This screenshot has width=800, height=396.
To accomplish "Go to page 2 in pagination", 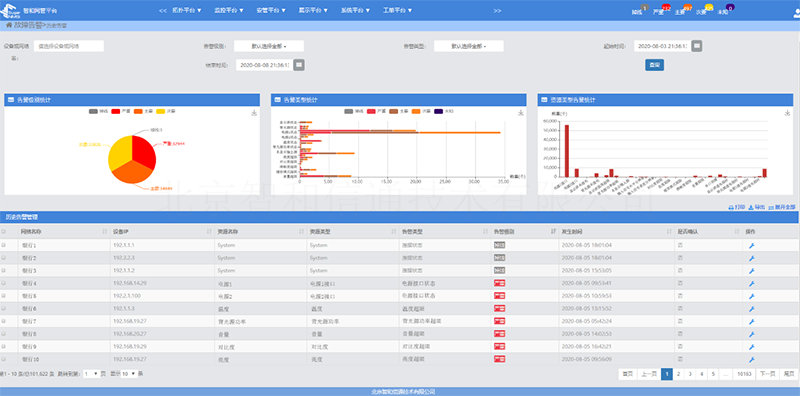I will click(x=678, y=374).
